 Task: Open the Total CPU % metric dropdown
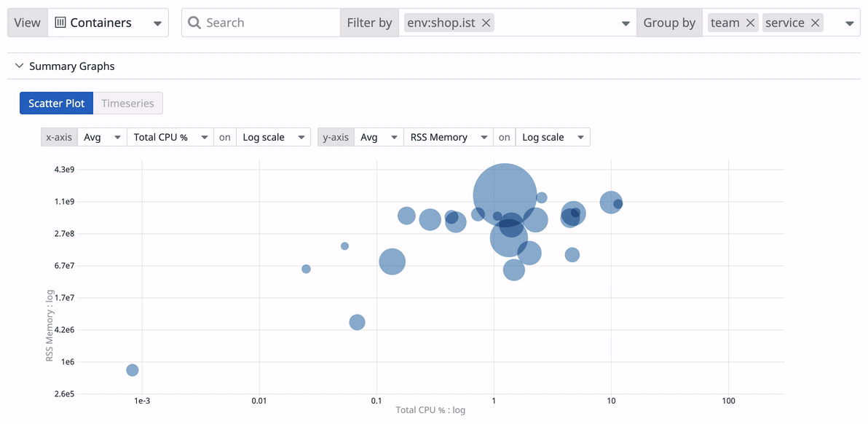(x=170, y=137)
